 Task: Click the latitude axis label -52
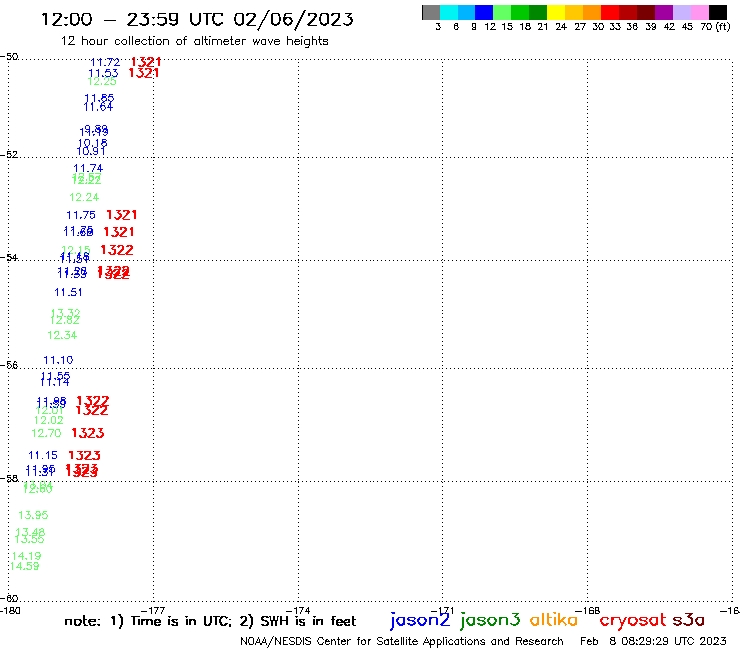tap(10, 154)
